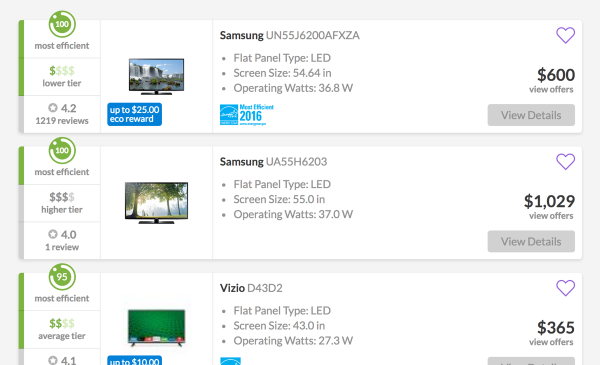Open the 1219 reviews link

62,121
